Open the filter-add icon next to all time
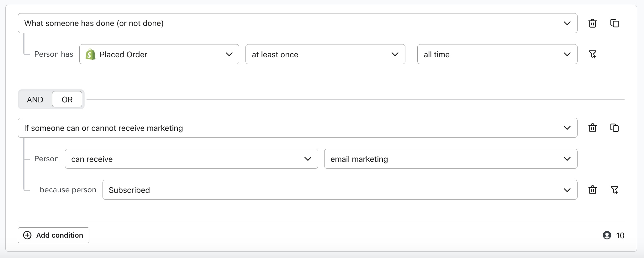 pyautogui.click(x=593, y=54)
